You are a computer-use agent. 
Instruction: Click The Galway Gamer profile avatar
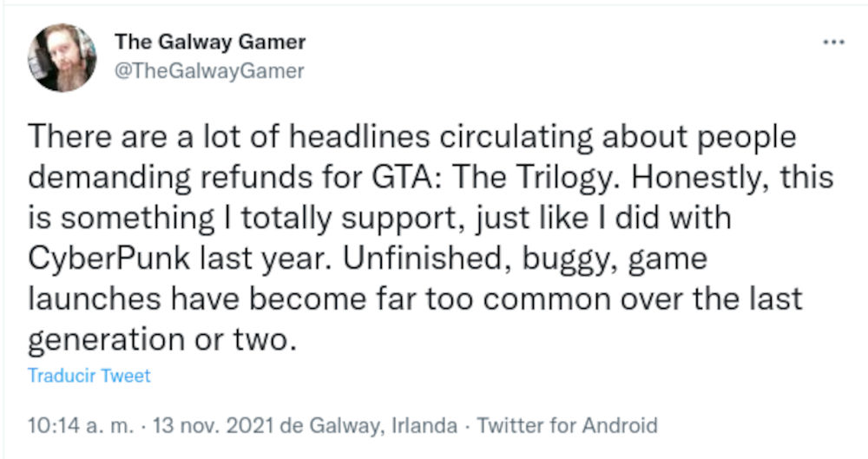62,57
